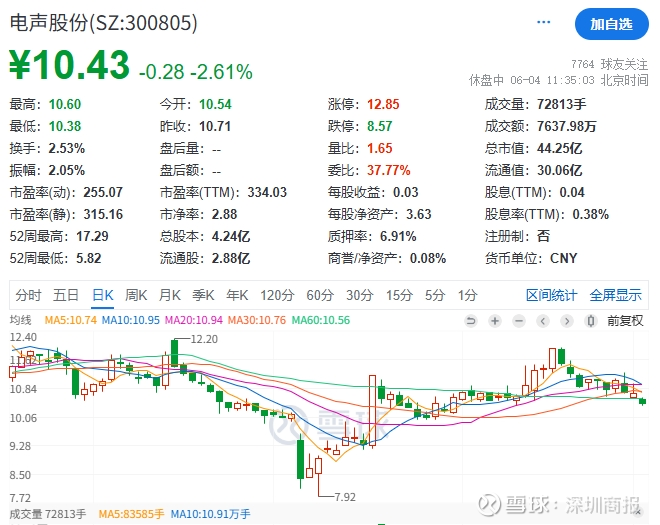660x525 pixels.
Task: Move the chart left with the left chevron icon
Action: pyautogui.click(x=543, y=321)
